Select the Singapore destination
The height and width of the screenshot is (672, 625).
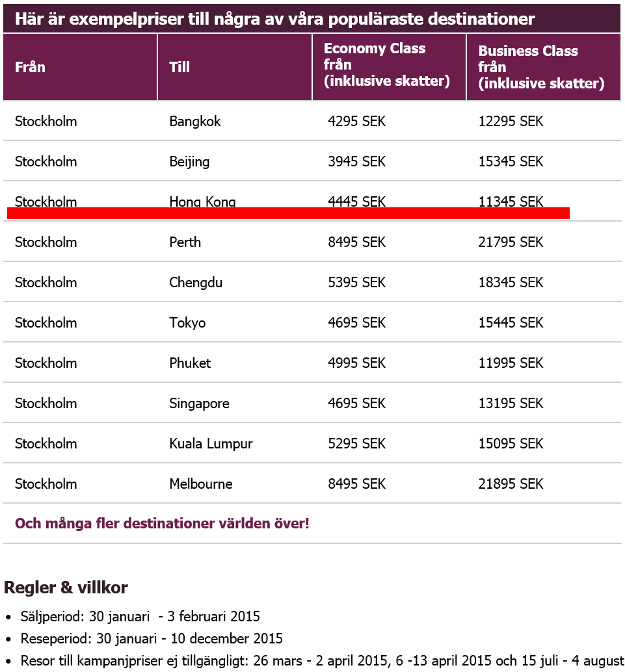199,404
